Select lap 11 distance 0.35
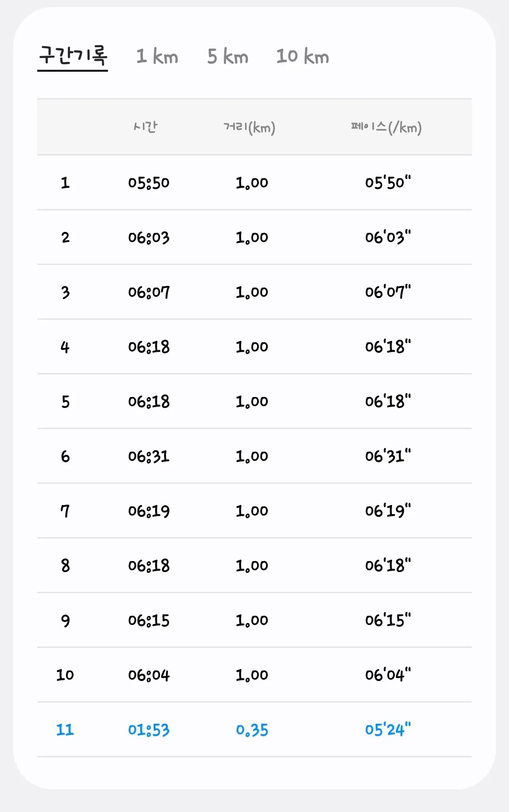Image resolution: width=509 pixels, height=812 pixels. 252,730
